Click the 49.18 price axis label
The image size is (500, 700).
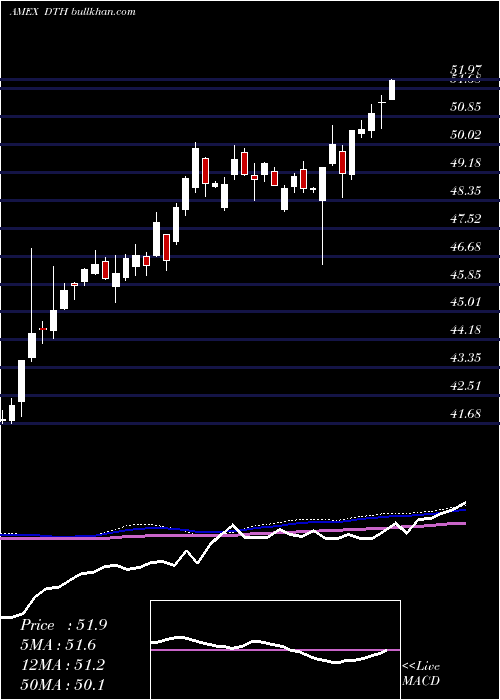click(465, 162)
